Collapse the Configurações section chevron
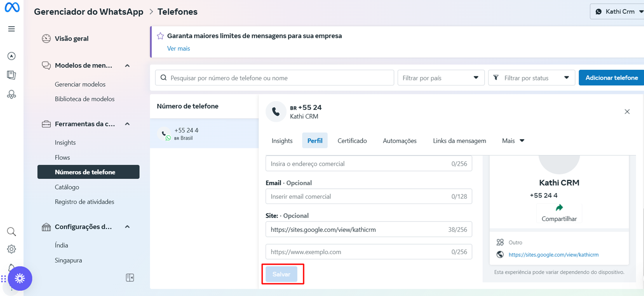Screen dimensions: 644x296 [127, 227]
